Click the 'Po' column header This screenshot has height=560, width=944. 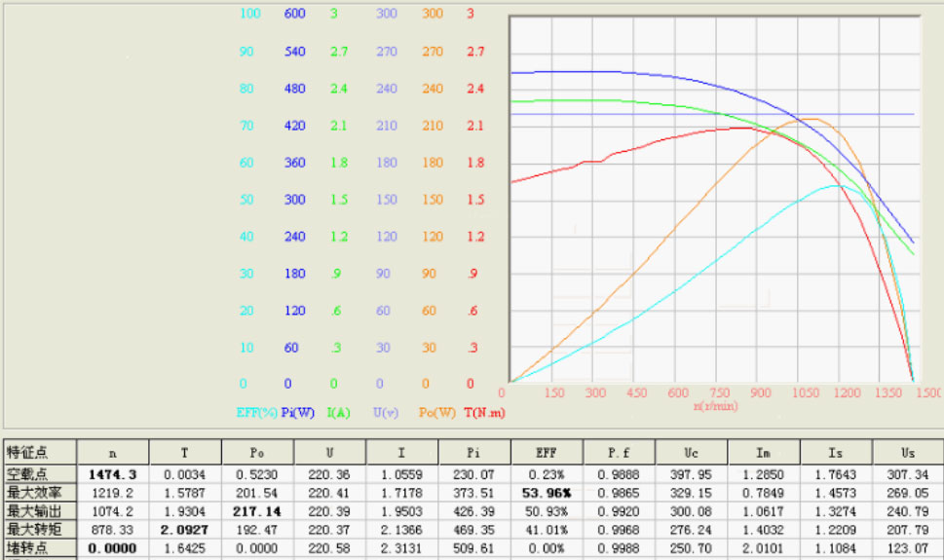pyautogui.click(x=257, y=452)
